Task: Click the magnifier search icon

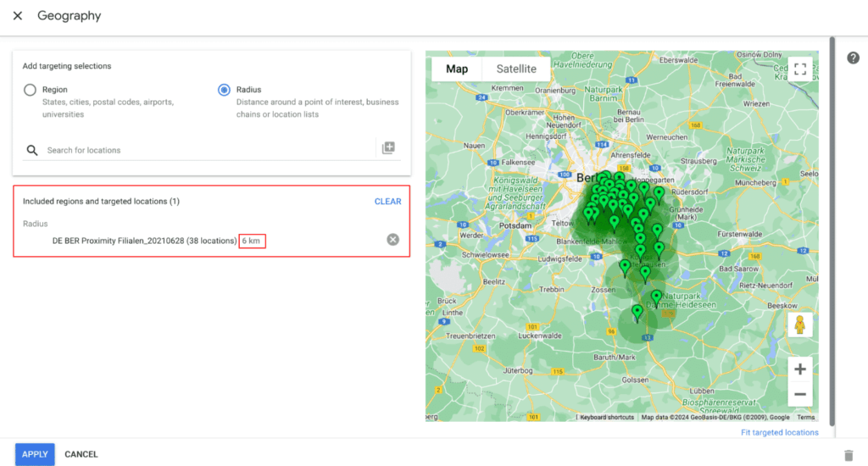Action: tap(32, 150)
